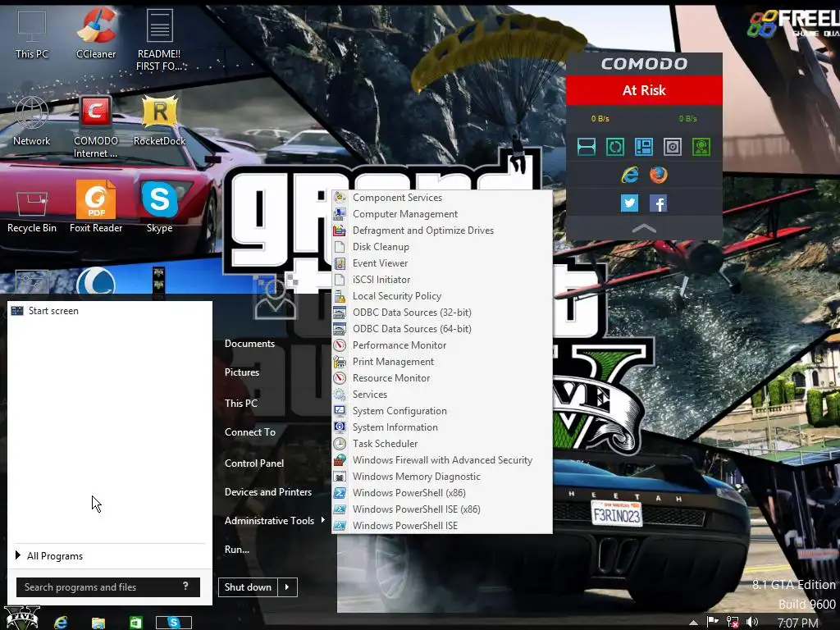
Task: Click the volume speaker tray icon
Action: click(752, 622)
